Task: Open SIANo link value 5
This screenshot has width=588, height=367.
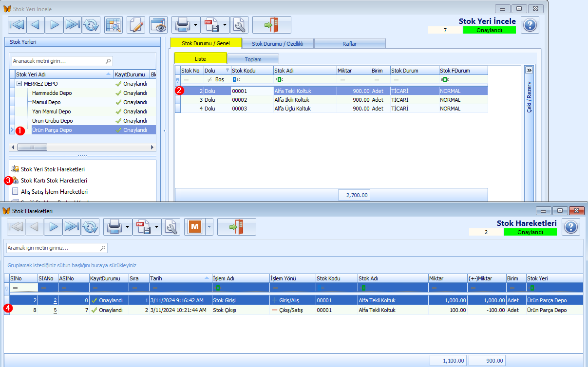Action: (x=55, y=310)
